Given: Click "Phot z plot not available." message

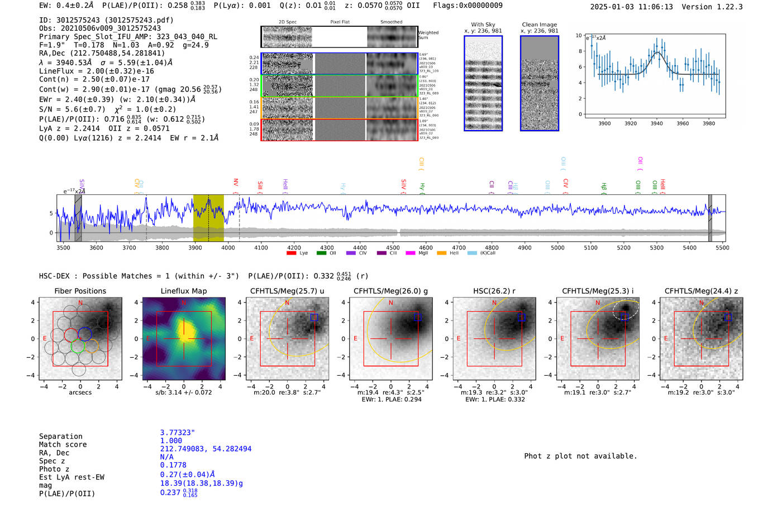Looking at the screenshot, I should (580, 456).
